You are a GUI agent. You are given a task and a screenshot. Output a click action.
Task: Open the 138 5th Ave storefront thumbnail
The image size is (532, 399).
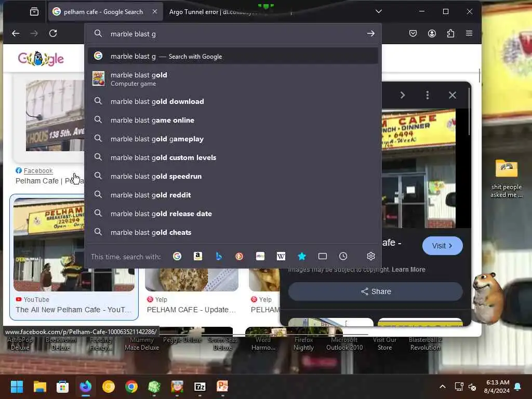55,116
